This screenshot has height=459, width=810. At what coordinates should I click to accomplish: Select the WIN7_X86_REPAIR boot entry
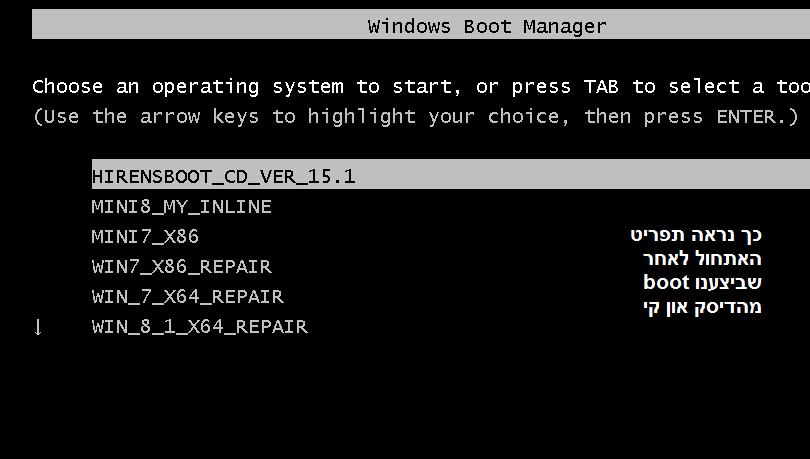click(181, 267)
